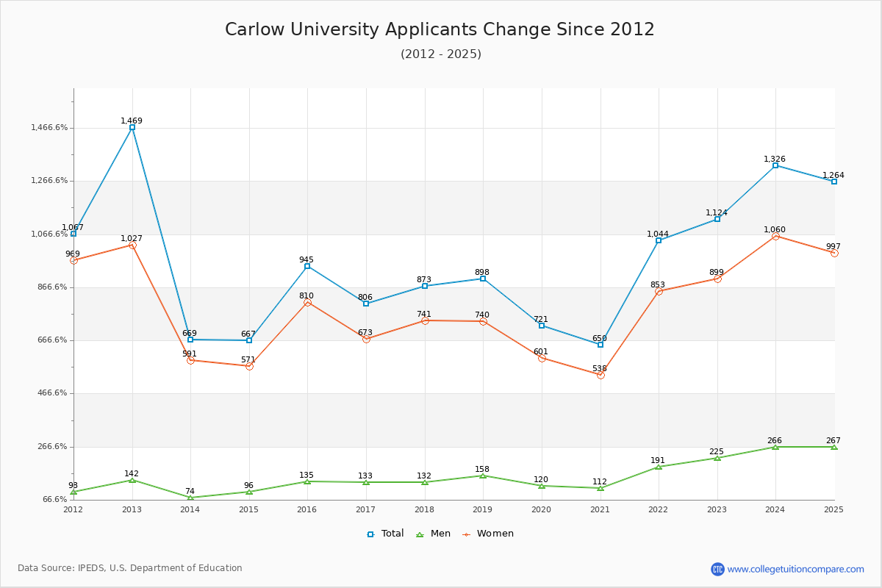Click the 466.6% y-axis label
This screenshot has width=882, height=588.
[52, 393]
